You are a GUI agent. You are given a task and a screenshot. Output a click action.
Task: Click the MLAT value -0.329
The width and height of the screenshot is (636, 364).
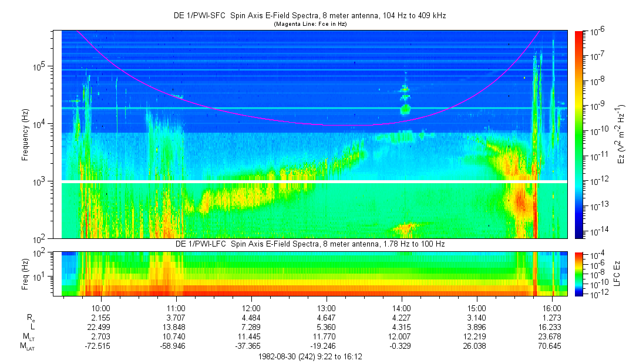(402, 347)
